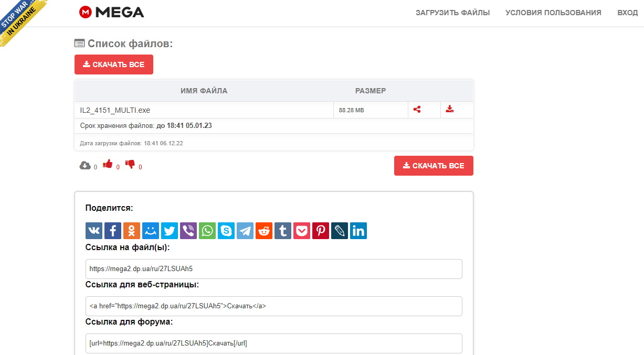Share the file on Tumblr
The image size is (644, 355).
283,231
